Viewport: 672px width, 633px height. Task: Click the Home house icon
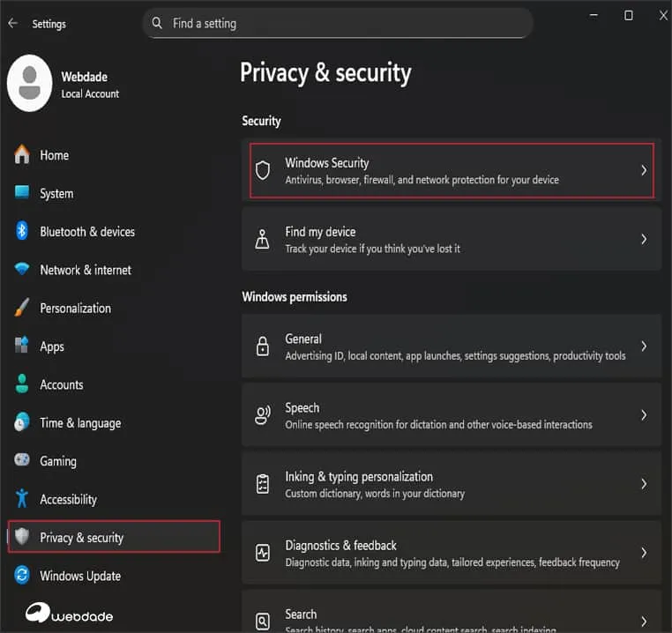(x=22, y=154)
